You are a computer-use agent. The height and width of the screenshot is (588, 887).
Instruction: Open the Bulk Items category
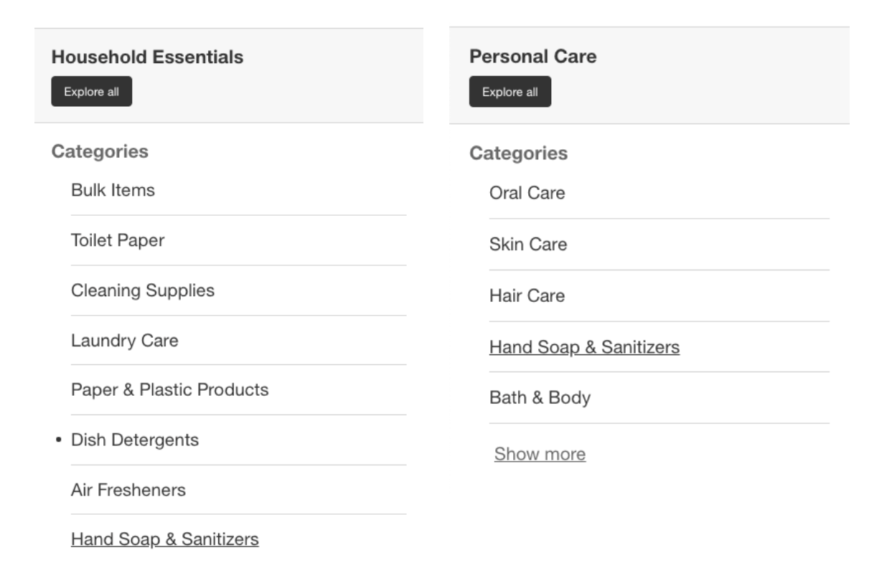click(x=113, y=190)
